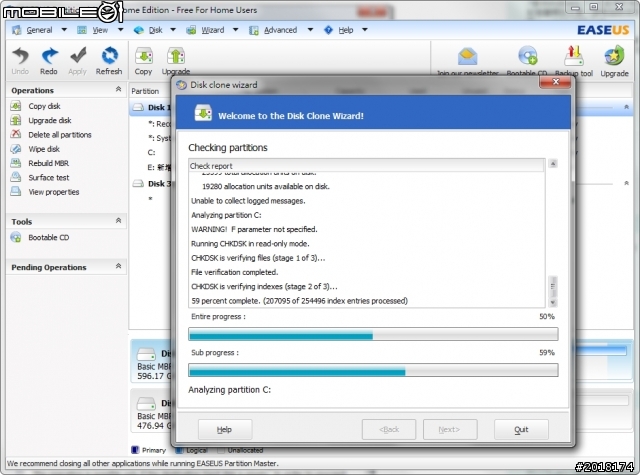Click '59 percent complete.' report line

pos(299,301)
